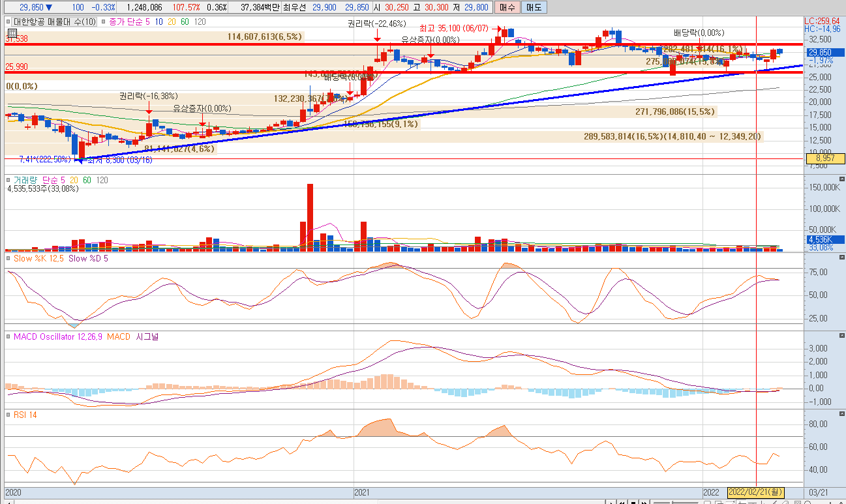Image resolution: width=846 pixels, height=504 pixels.
Task: Select the MACD Oscillator 12,26,9 label
Action: 58,336
